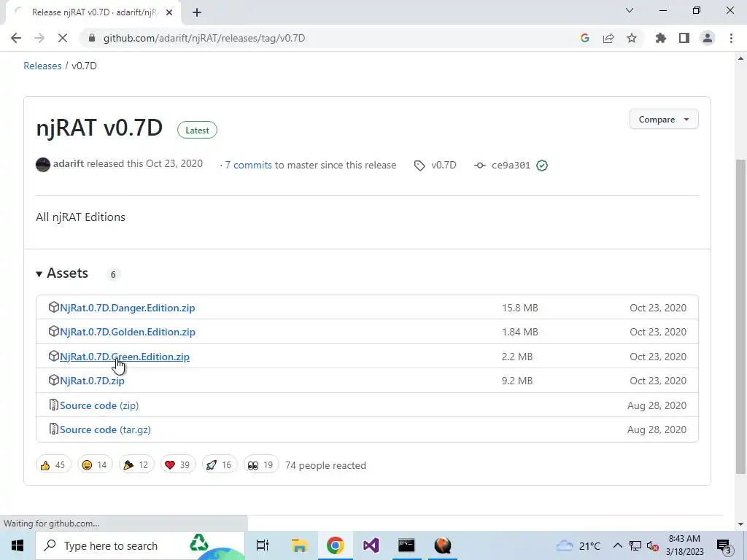The width and height of the screenshot is (747, 560).
Task: Click package icon of Golden Edition
Action: (x=53, y=332)
